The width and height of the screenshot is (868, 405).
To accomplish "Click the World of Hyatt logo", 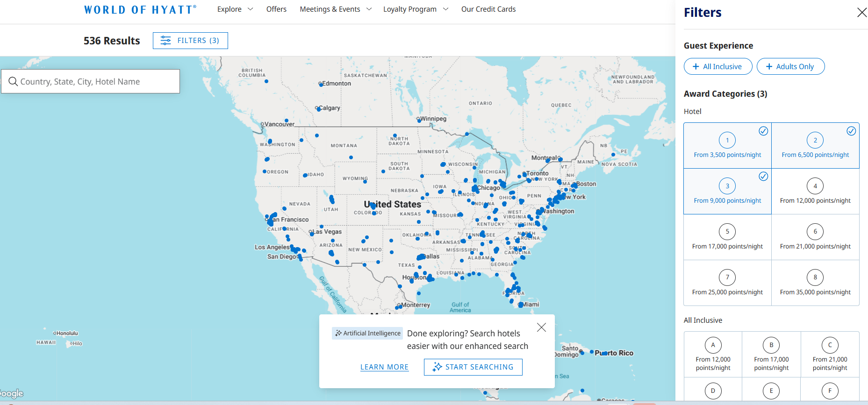I will tap(140, 10).
